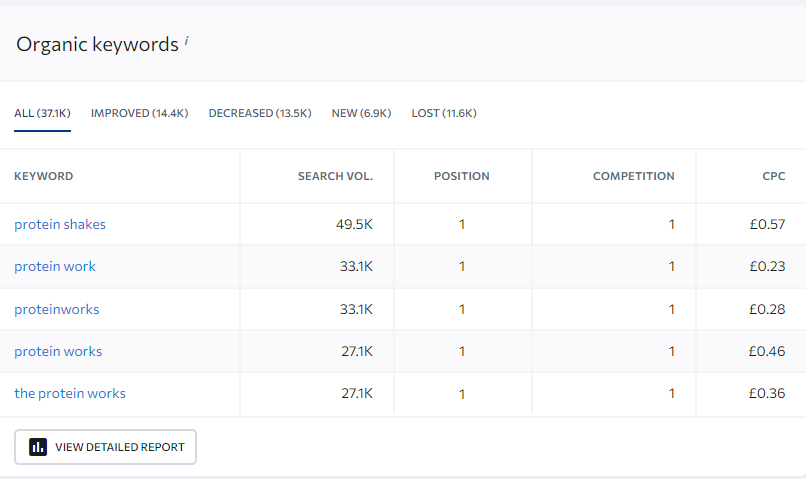Click the VIEW DETAILED REPORT button label
Viewport: 806px width, 479px height.
120,447
